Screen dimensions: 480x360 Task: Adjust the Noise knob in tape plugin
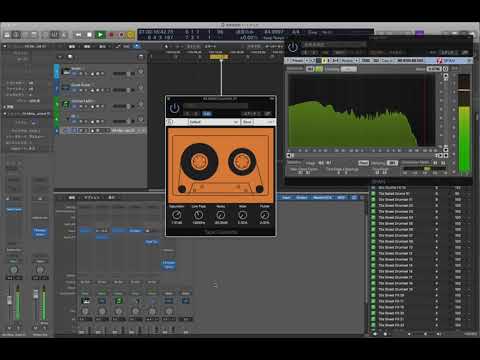tap(221, 215)
